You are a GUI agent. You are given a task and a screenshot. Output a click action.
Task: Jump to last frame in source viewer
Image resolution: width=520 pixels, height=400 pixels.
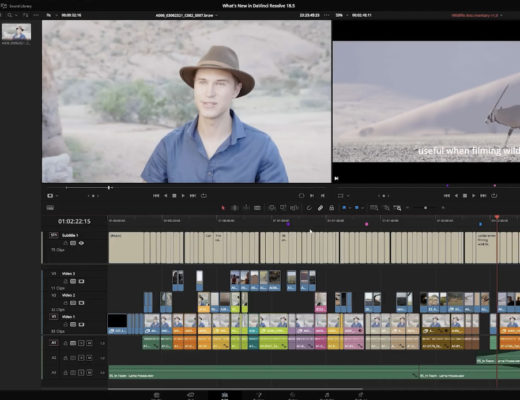[x=193, y=196]
